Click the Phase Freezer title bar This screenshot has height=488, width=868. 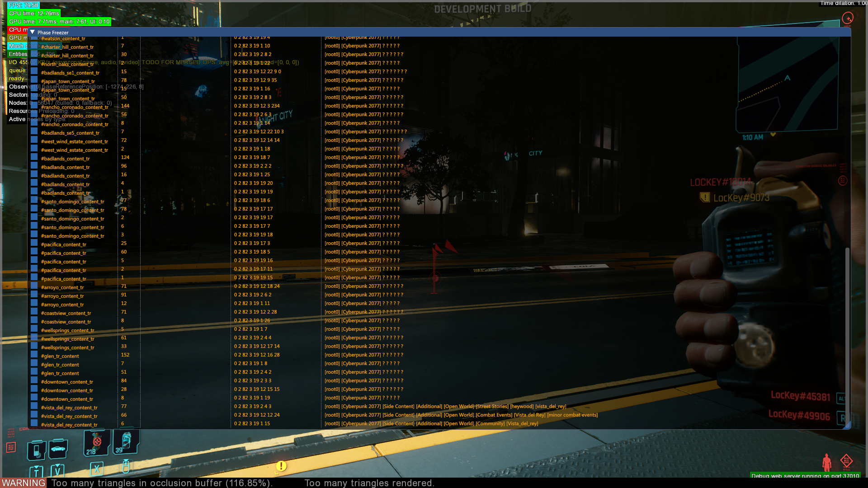coord(439,33)
